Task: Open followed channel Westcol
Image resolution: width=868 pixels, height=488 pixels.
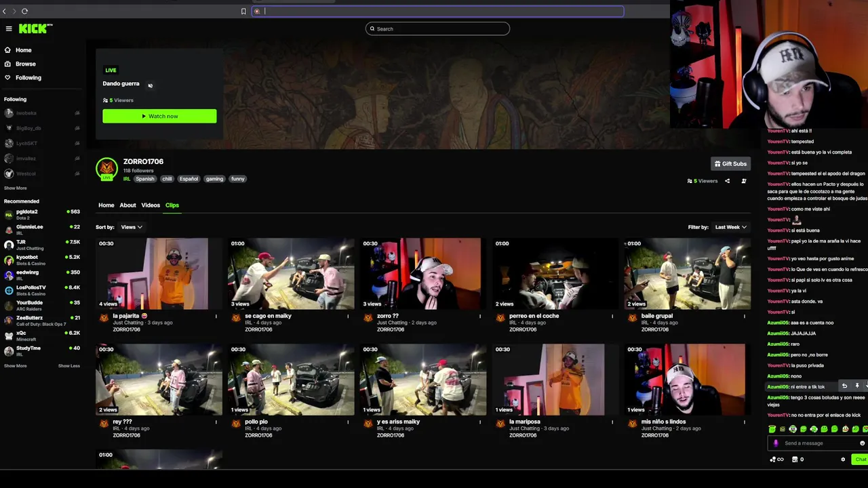Action: click(x=42, y=174)
